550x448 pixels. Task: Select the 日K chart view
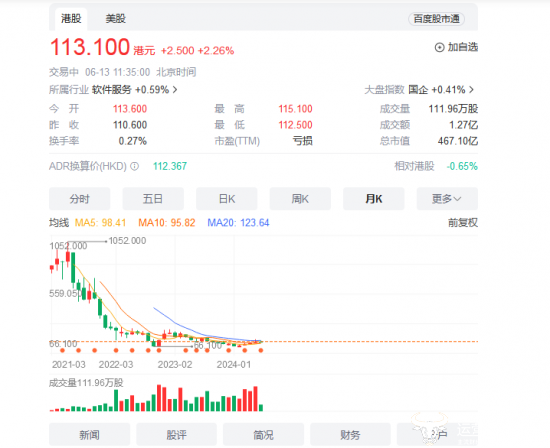pyautogui.click(x=227, y=199)
